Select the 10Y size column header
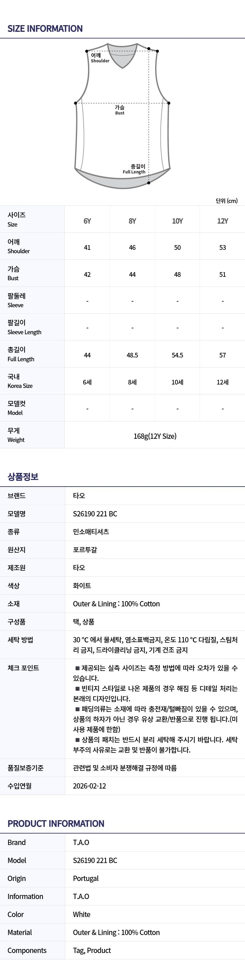The height and width of the screenshot is (980, 245). [x=178, y=221]
